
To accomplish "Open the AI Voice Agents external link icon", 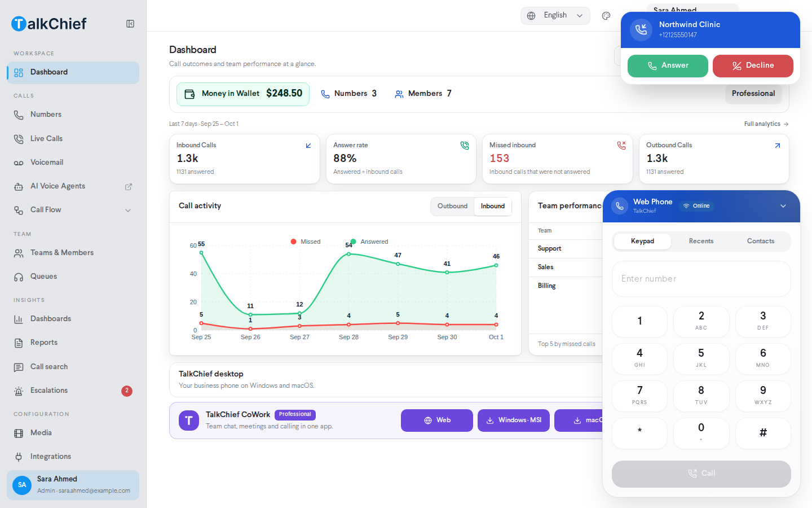I will pos(129,186).
